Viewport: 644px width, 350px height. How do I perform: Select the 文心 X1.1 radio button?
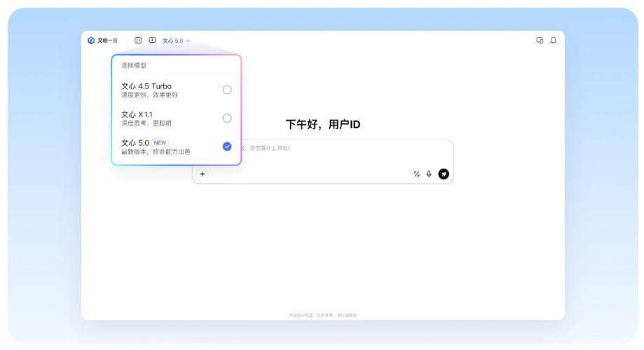(226, 118)
